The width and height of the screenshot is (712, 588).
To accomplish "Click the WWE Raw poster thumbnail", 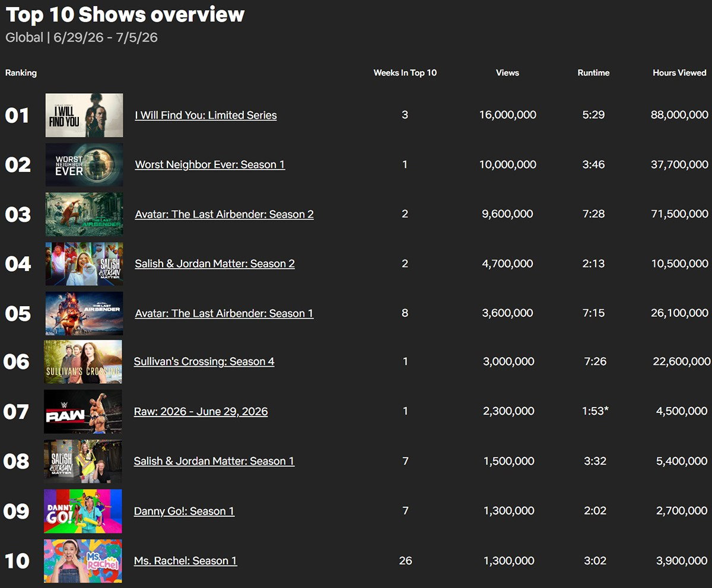I will (83, 411).
